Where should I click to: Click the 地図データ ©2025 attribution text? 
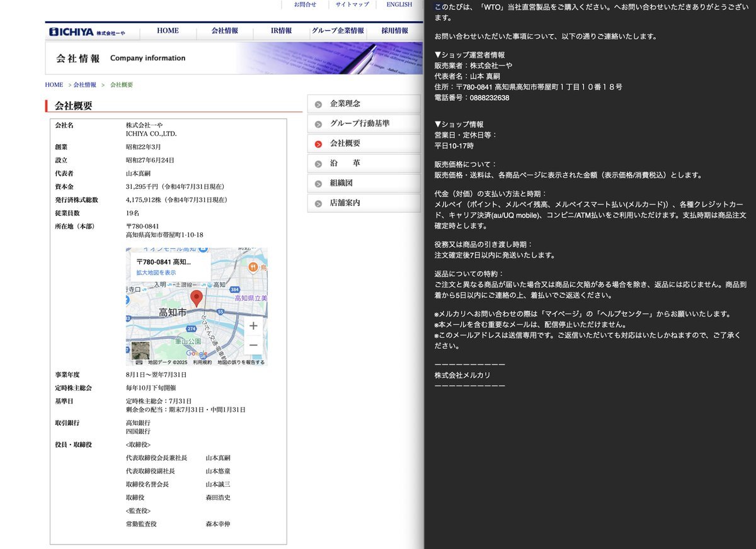click(168, 363)
